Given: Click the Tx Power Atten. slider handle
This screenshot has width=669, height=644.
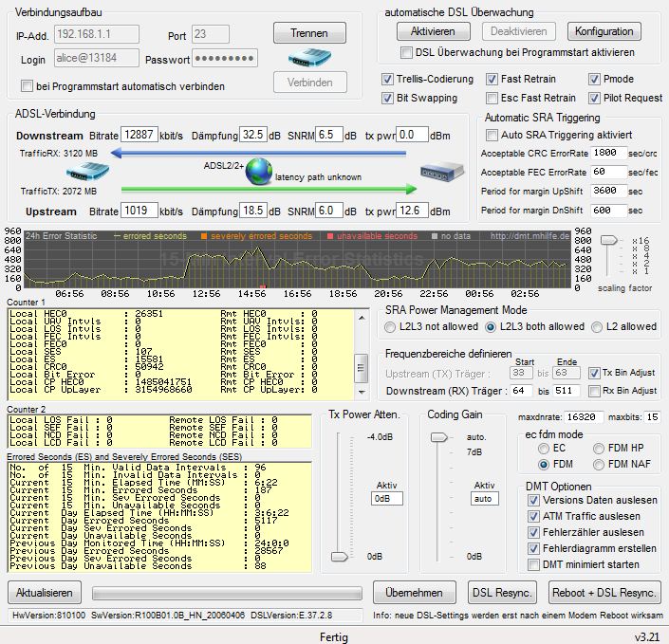Looking at the screenshot, I should (x=340, y=557).
